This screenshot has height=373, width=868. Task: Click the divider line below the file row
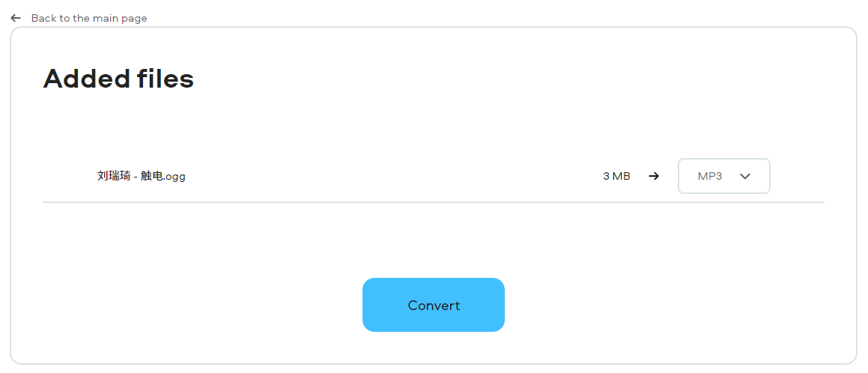tap(433, 202)
